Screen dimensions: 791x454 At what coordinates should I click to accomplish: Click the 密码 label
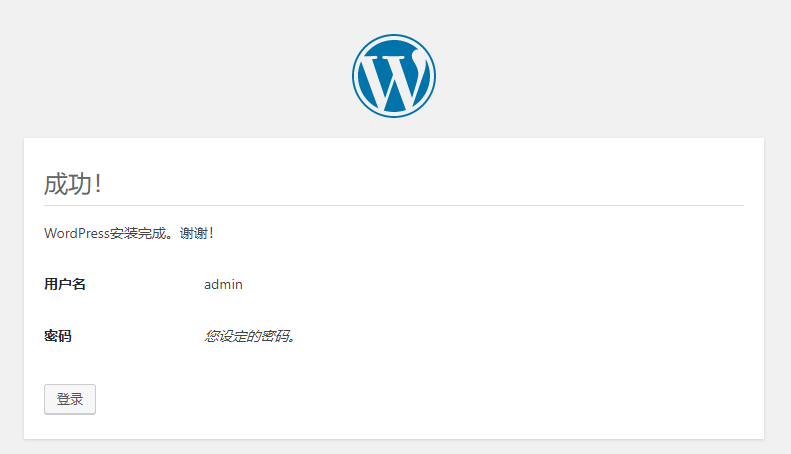coord(58,336)
